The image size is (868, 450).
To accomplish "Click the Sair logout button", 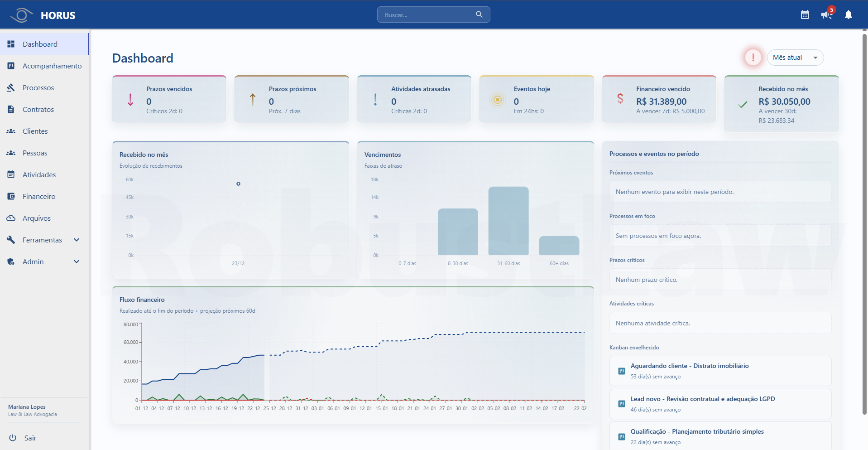I will click(x=30, y=438).
